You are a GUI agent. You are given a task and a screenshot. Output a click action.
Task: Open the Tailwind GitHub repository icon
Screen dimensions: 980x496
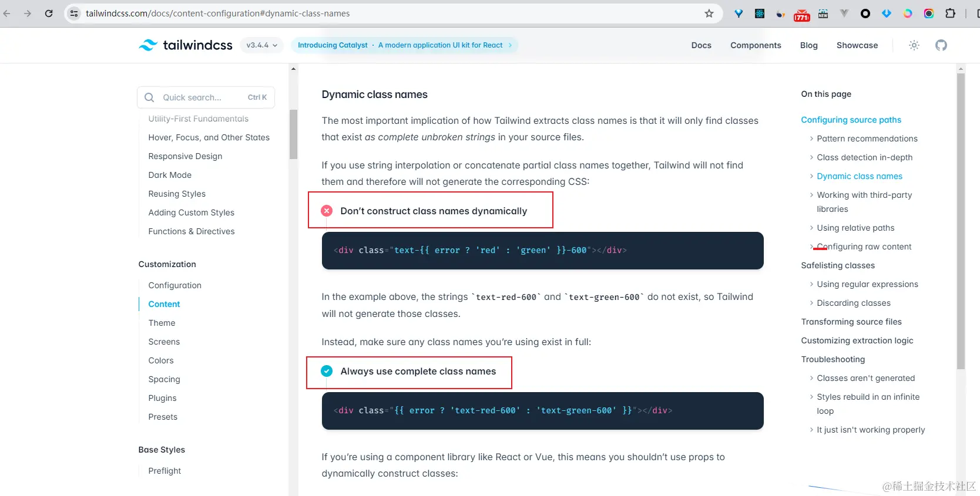pyautogui.click(x=941, y=45)
